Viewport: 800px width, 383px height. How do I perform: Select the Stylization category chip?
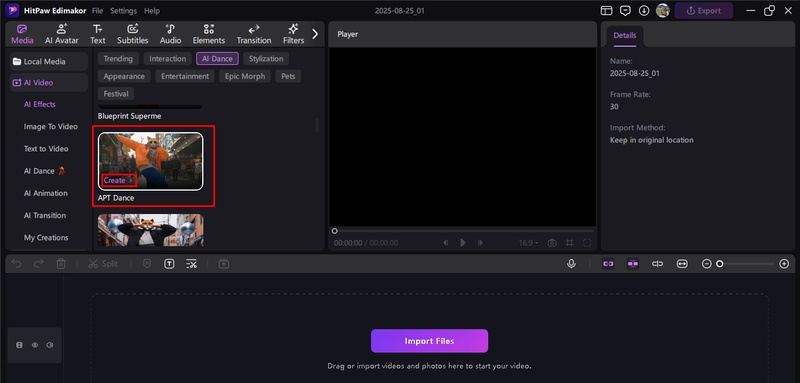266,59
